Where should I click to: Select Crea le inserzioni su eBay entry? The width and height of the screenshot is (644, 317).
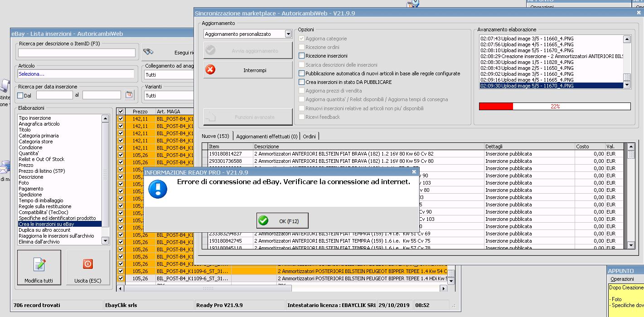60,224
